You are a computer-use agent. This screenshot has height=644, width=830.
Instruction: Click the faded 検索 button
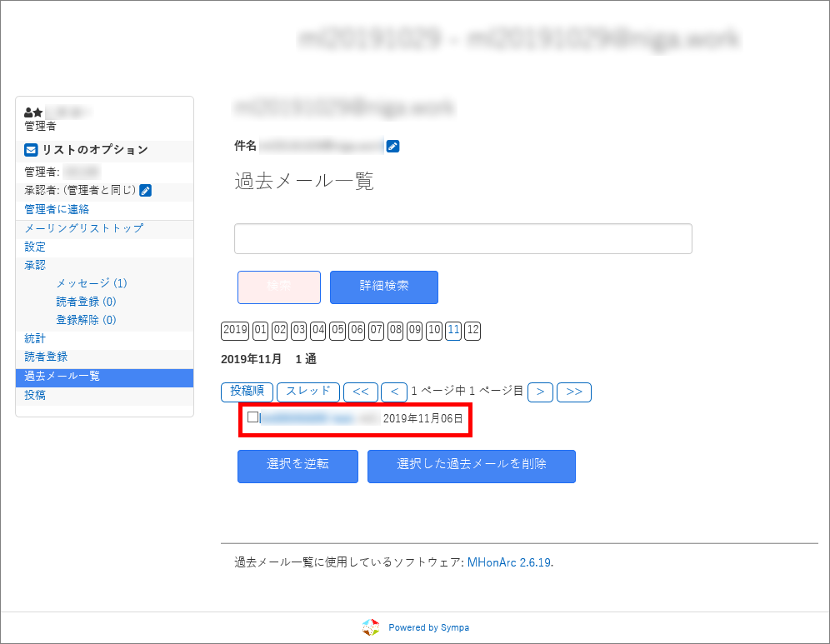coord(279,287)
